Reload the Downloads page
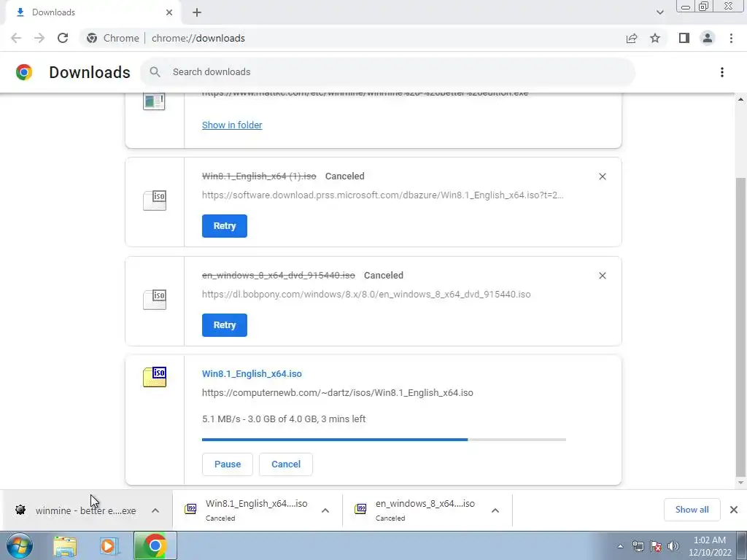Viewport: 747px width, 560px height. coord(63,38)
